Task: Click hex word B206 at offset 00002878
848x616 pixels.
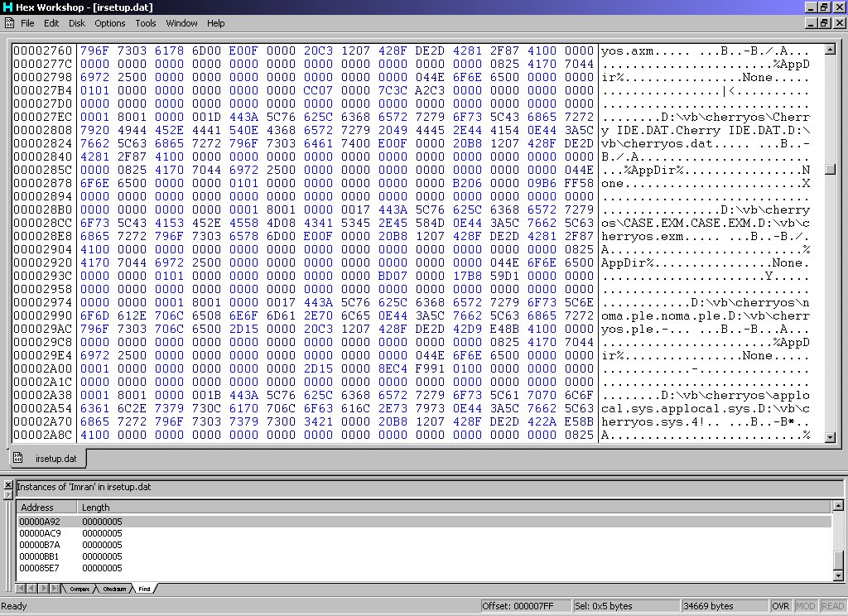Action: pyautogui.click(x=467, y=183)
